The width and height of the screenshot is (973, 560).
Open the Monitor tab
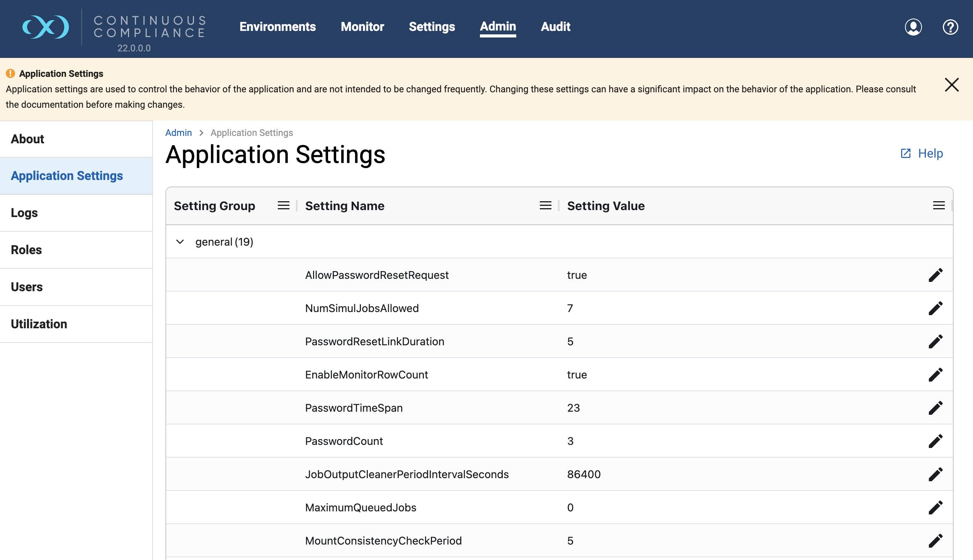click(362, 27)
